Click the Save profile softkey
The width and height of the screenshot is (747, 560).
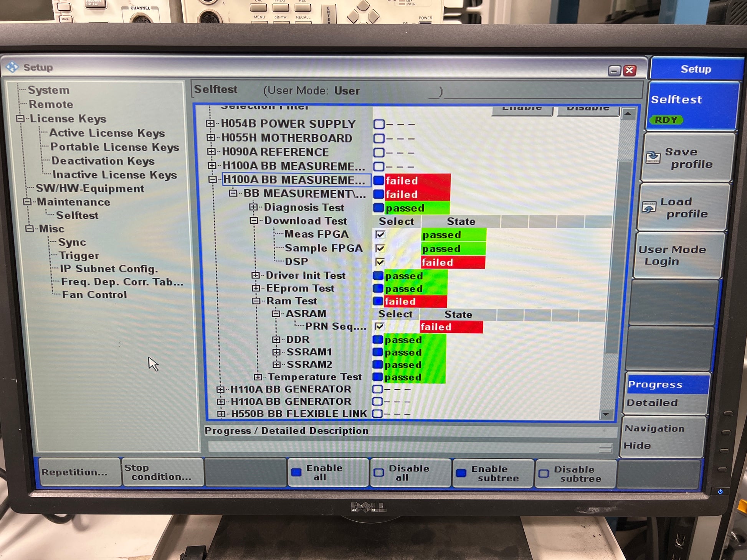pyautogui.click(x=688, y=158)
